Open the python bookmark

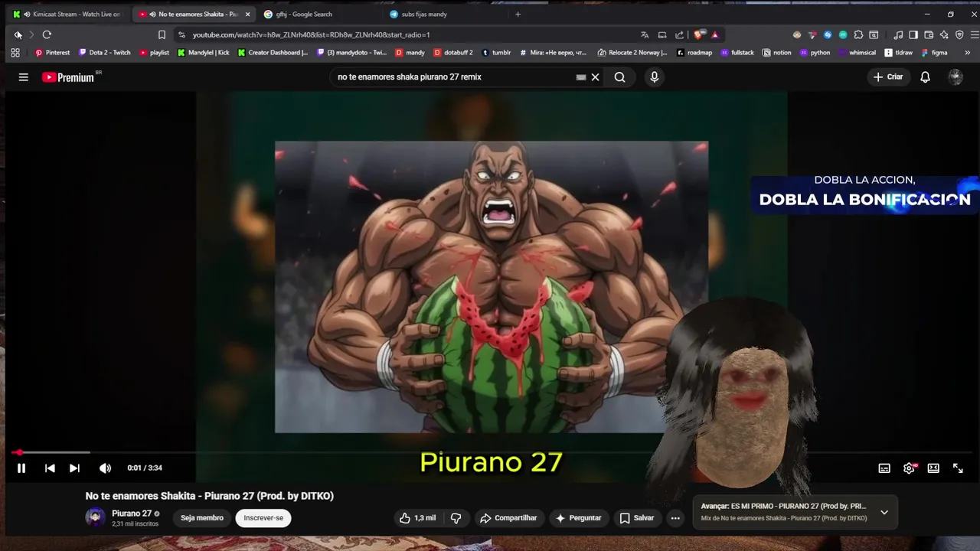coord(815,53)
